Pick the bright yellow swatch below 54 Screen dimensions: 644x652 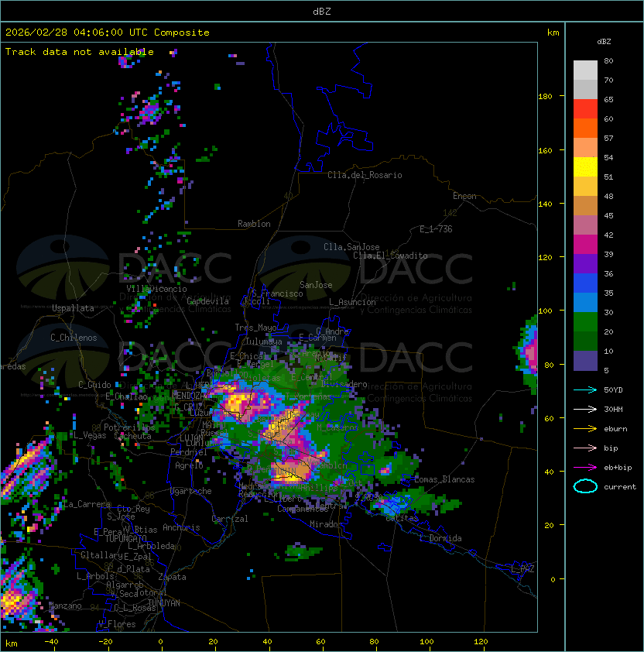[x=585, y=167]
